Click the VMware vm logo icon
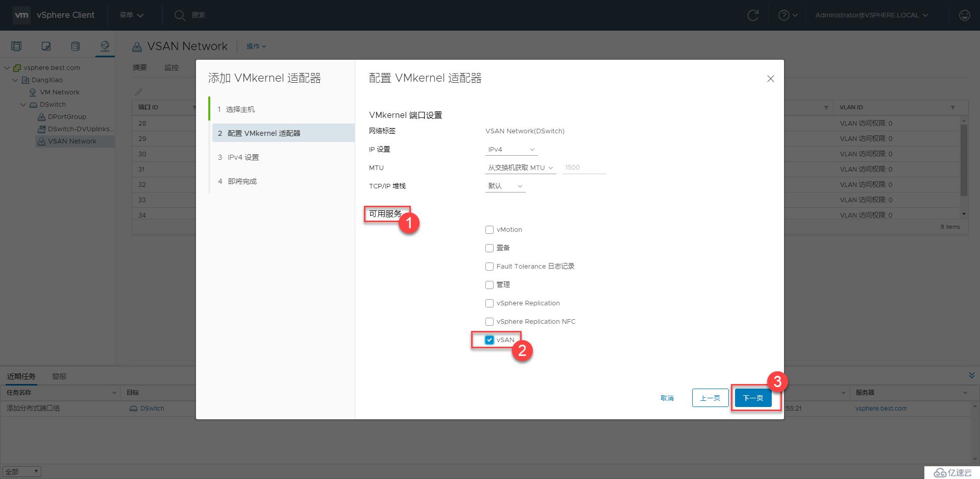Screen dimensions: 980x479 (21, 15)
